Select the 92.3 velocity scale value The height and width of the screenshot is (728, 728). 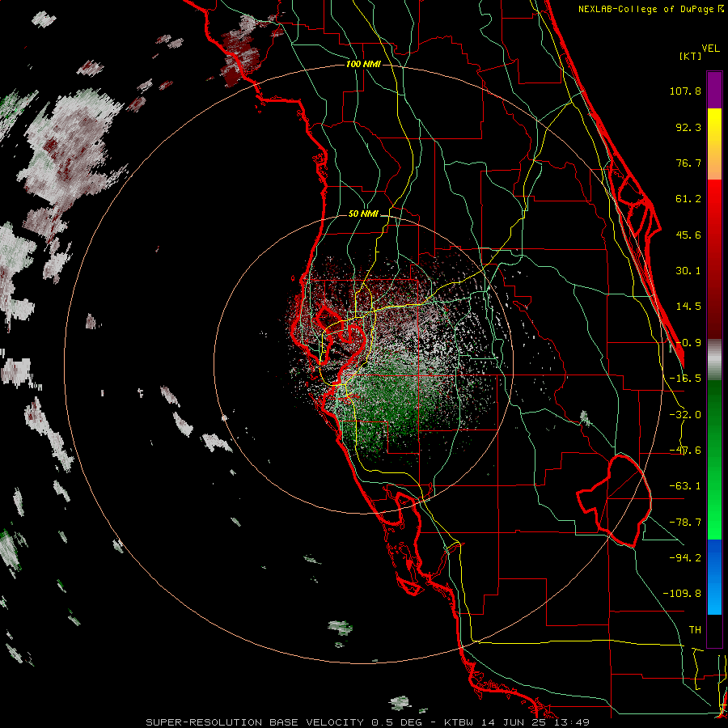[x=688, y=127]
